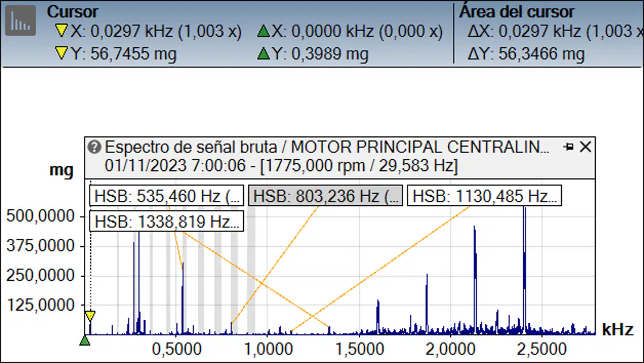Click the 250,0000 Y-axis tick label
The image size is (644, 363).
(x=40, y=275)
